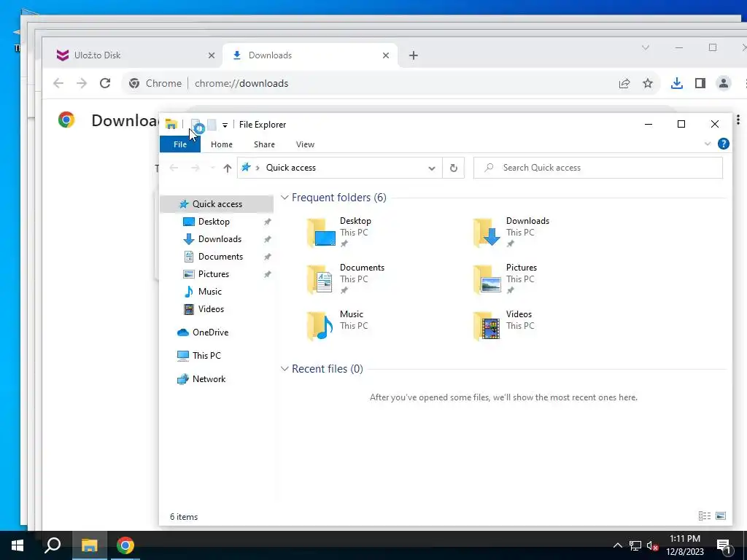747x560 pixels.
Task: Open the View ribbon tab
Action: (x=305, y=144)
